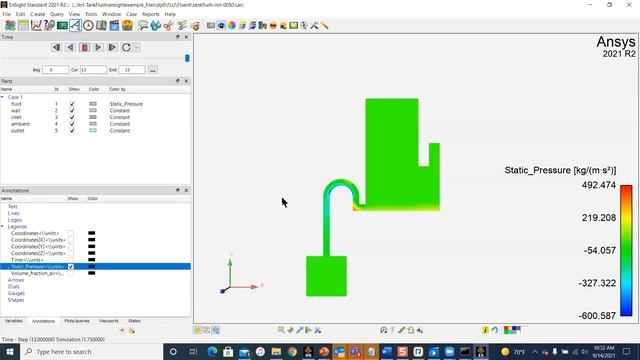Viewport: 640px width, 360px height.
Task: Toggle Show checkbox for fluid part
Action: [72, 104]
